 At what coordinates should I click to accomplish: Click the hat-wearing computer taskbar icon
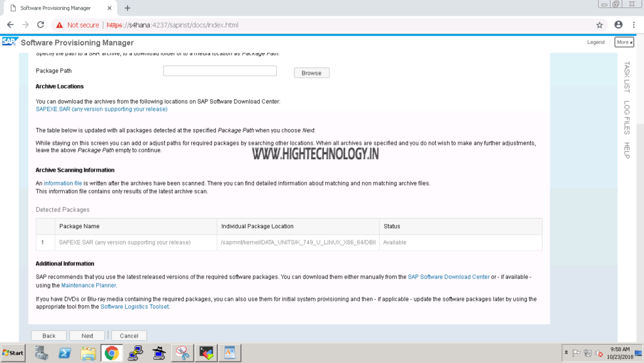(158, 353)
